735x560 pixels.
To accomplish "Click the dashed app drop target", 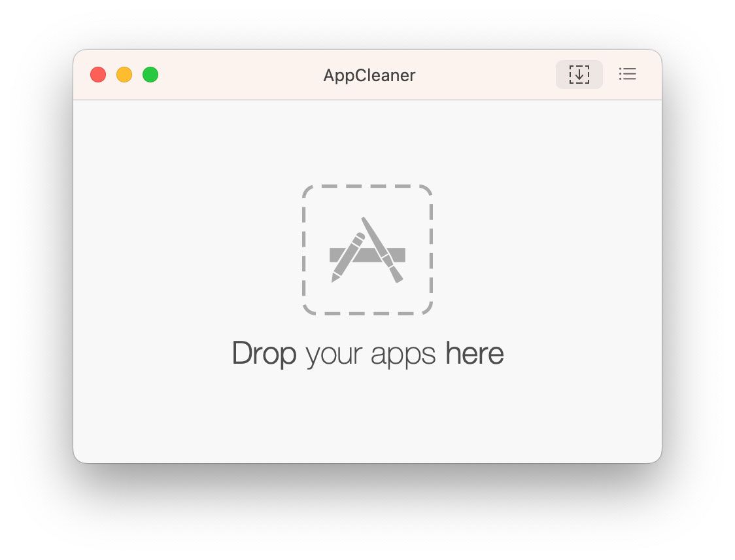I will (367, 249).
